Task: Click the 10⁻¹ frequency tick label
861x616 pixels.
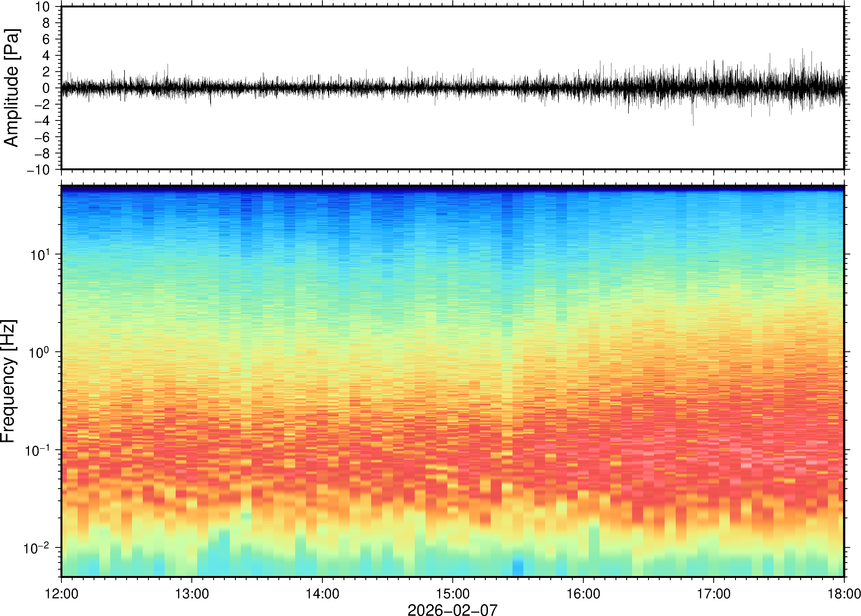Action: click(x=38, y=450)
